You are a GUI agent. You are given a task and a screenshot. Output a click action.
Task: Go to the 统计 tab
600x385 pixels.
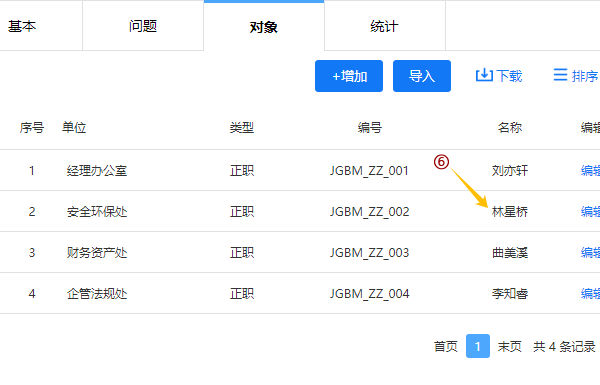(385, 26)
